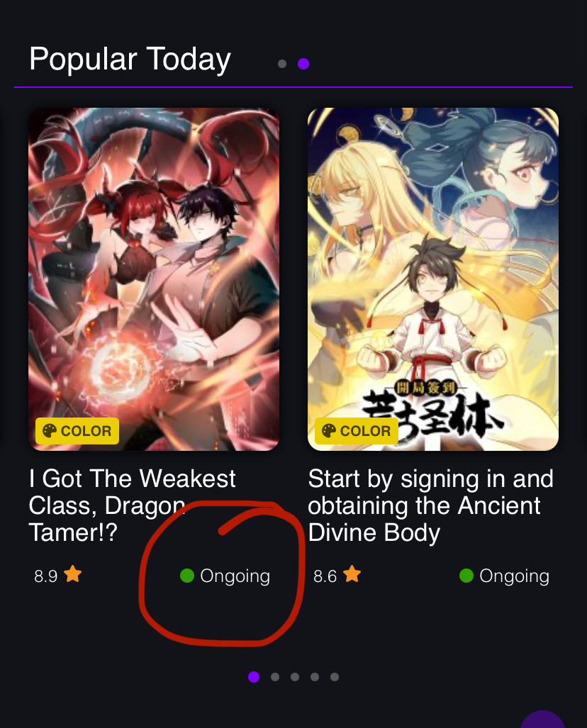This screenshot has height=728, width=587.
Task: Open the Dragon Tamer cover thumbnail
Action: (154, 279)
